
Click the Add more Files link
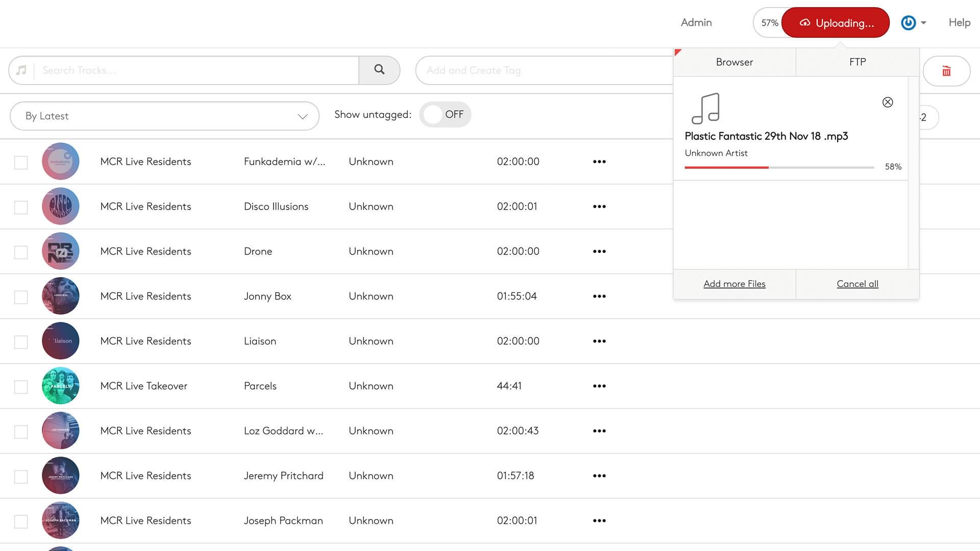coord(734,284)
